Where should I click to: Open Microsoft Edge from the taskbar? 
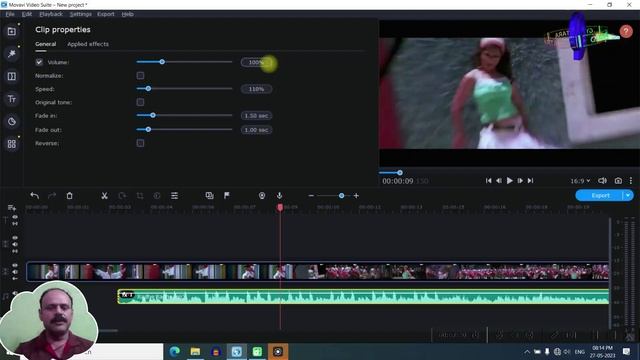tap(175, 351)
